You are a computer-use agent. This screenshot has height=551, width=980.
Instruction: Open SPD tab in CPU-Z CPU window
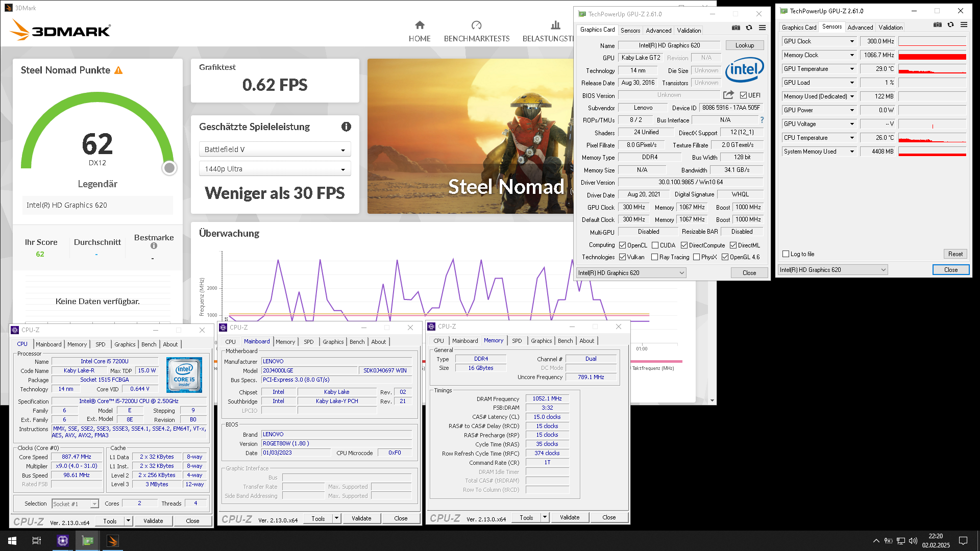[101, 344]
